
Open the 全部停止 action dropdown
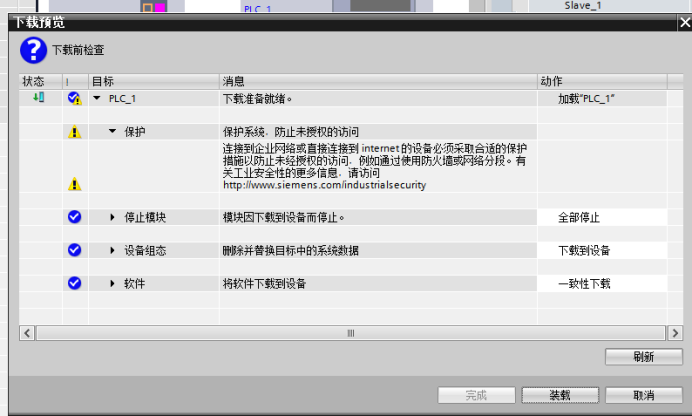point(602,217)
